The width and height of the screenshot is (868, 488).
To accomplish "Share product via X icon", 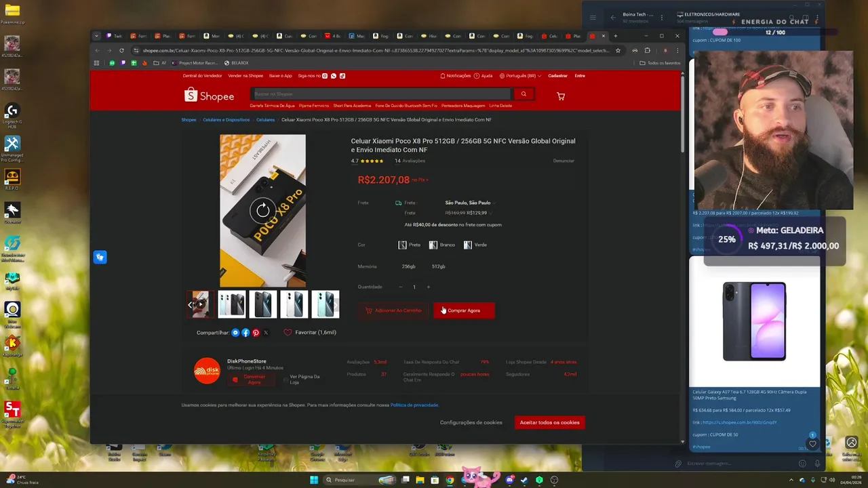I will [x=266, y=333].
